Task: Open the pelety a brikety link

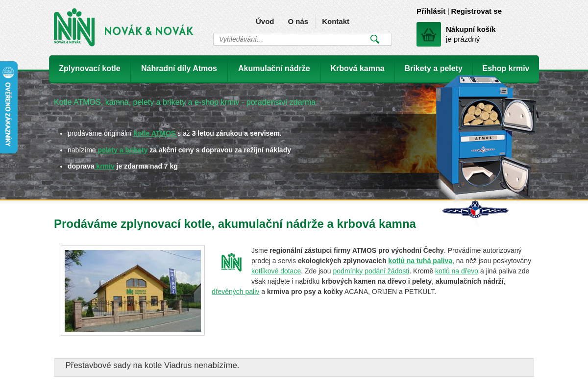Action: point(122,150)
